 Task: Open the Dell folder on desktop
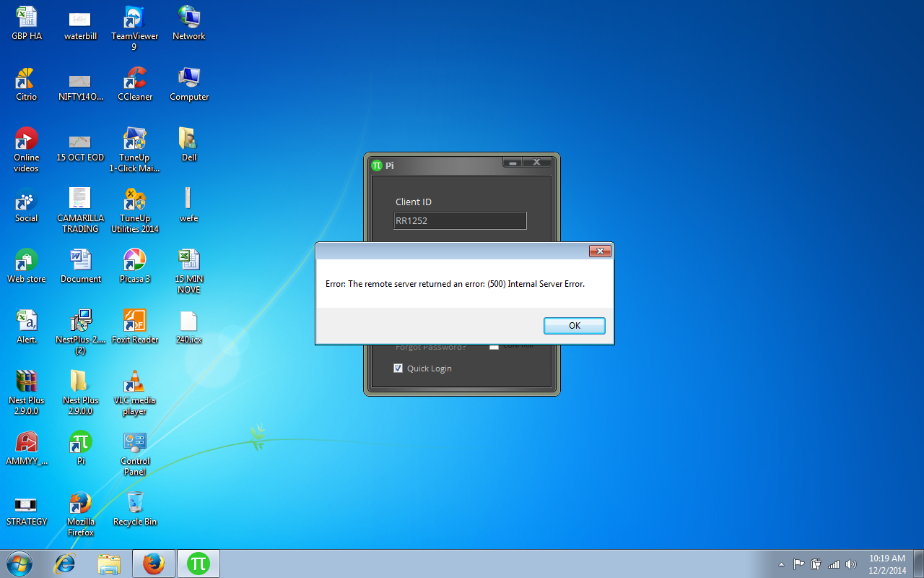(189, 145)
